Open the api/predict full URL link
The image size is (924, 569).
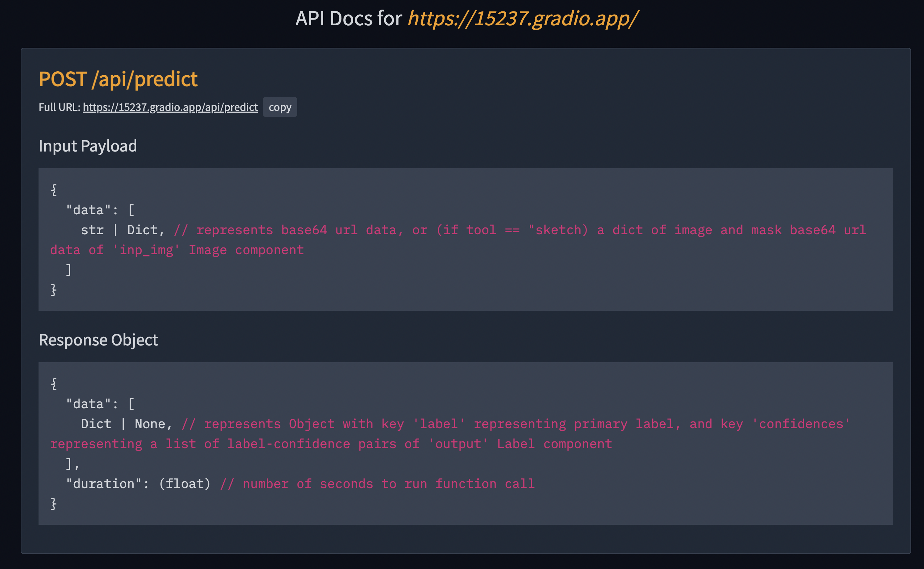tap(170, 107)
